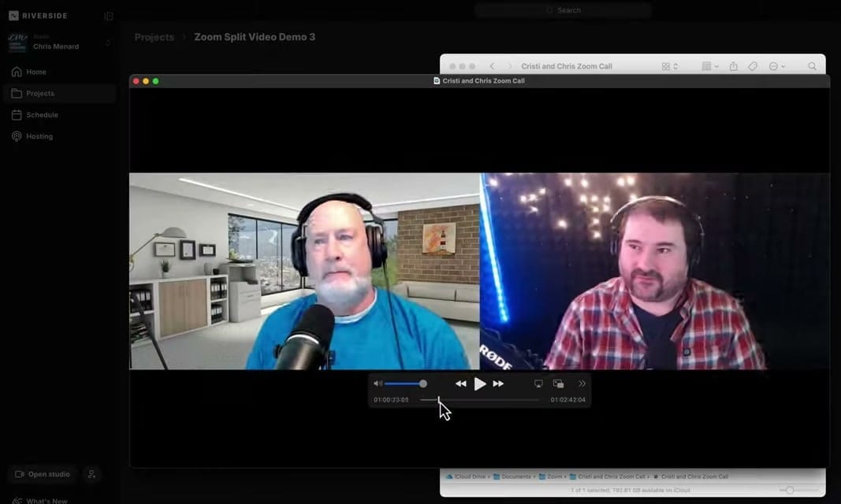Open the player's more options chevrons
The image size is (841, 504).
pyautogui.click(x=582, y=384)
